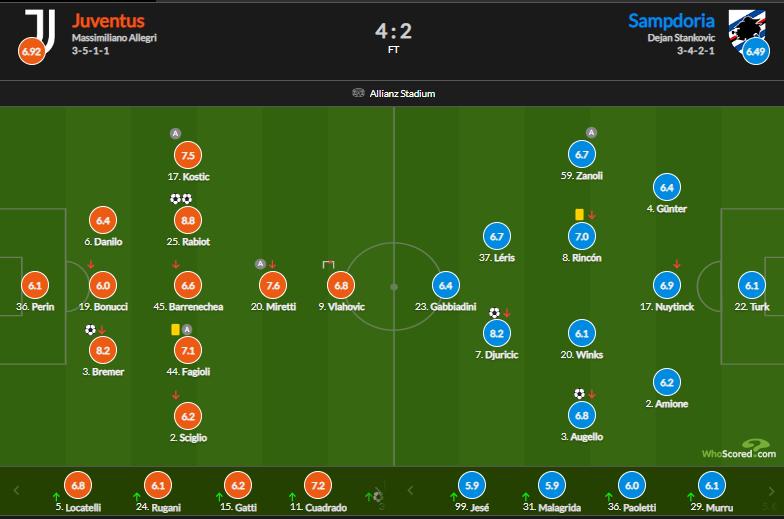
Task: Click the Allianz Stadium icon
Action: [358, 94]
